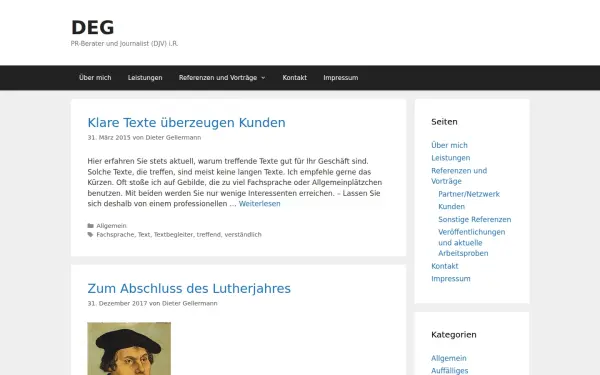Click the DEG site title
Viewport: 600px width, 375px height.
93,28
